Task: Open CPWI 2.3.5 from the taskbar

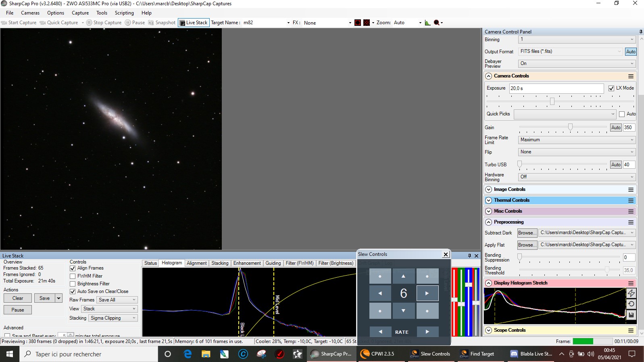Action: click(x=377, y=354)
